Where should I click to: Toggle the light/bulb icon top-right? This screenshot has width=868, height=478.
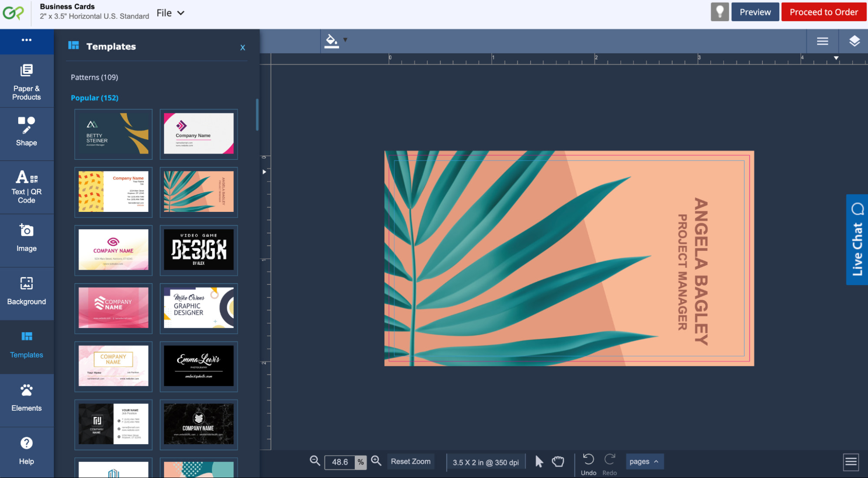pos(719,12)
